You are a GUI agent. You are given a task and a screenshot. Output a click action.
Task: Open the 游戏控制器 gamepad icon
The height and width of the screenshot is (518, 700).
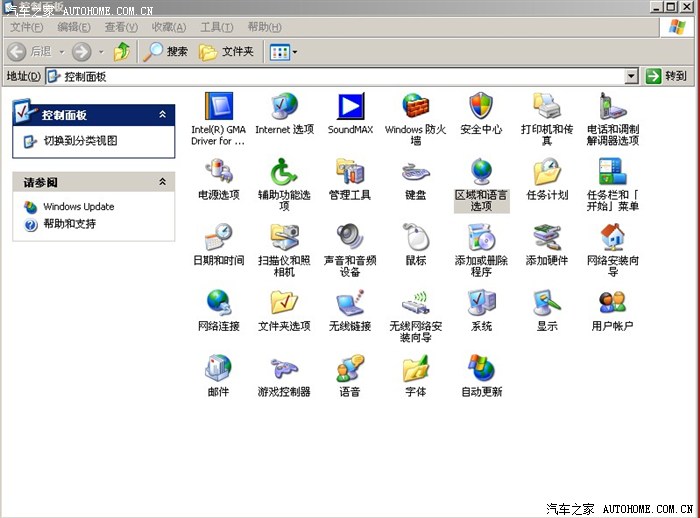tap(284, 369)
